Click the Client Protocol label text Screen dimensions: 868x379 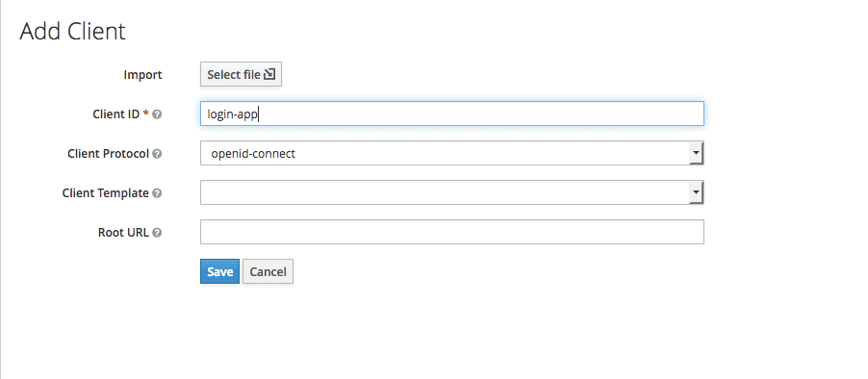[x=109, y=154]
